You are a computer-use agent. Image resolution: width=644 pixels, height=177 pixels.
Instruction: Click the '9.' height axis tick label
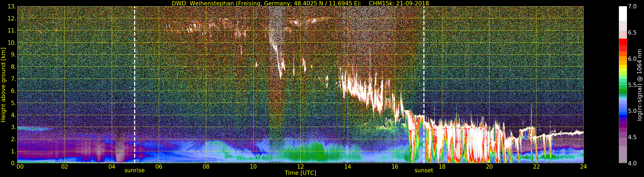pyautogui.click(x=14, y=55)
